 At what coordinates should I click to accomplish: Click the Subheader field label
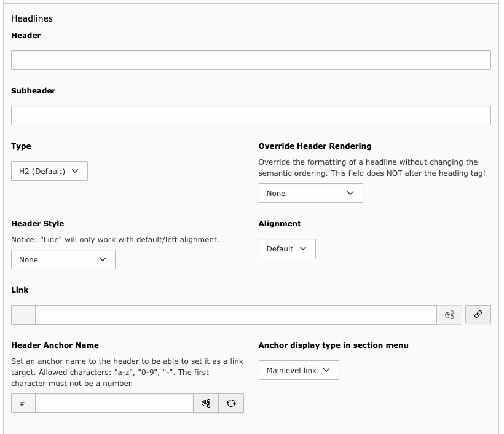coord(33,90)
